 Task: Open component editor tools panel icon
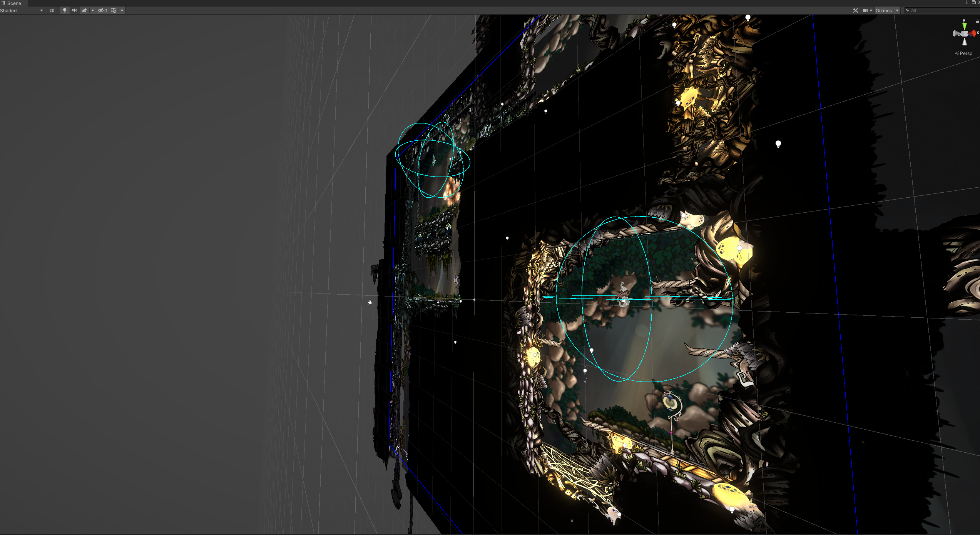[855, 10]
